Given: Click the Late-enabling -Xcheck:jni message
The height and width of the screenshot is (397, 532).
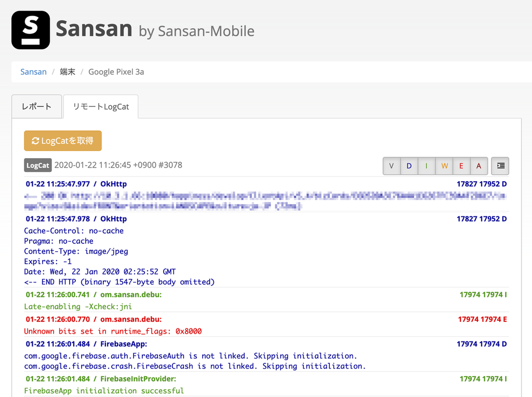Looking at the screenshot, I should (78, 307).
